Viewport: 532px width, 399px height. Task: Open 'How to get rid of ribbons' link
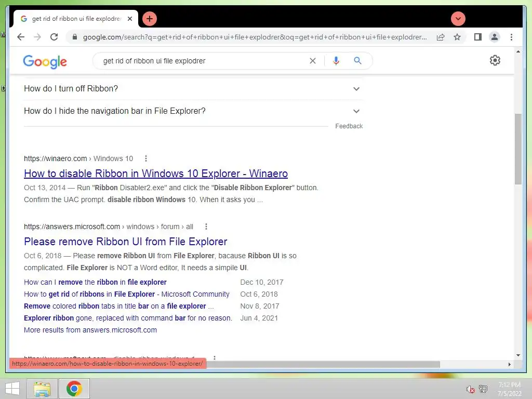(x=127, y=294)
